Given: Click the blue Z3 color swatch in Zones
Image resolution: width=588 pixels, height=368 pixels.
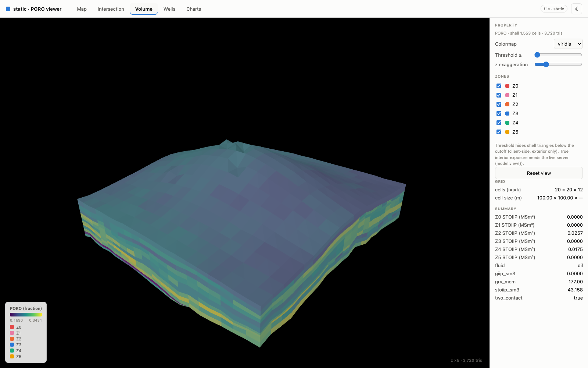Looking at the screenshot, I should 507,113.
